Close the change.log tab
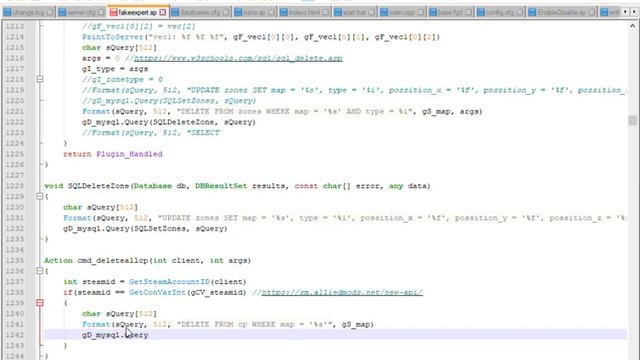Screen dimensions: 640x360 50,13
